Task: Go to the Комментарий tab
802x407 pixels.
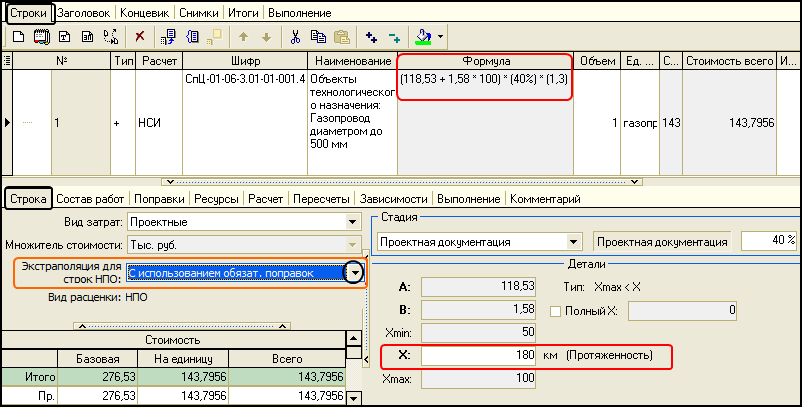Action: point(545,199)
